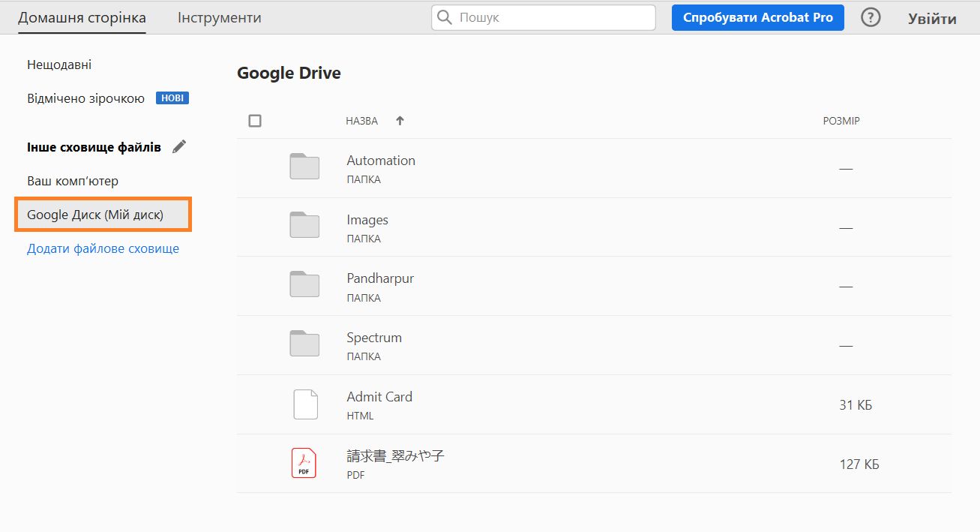
Task: Click the Спробувати Acrobat Pro button
Action: point(757,17)
